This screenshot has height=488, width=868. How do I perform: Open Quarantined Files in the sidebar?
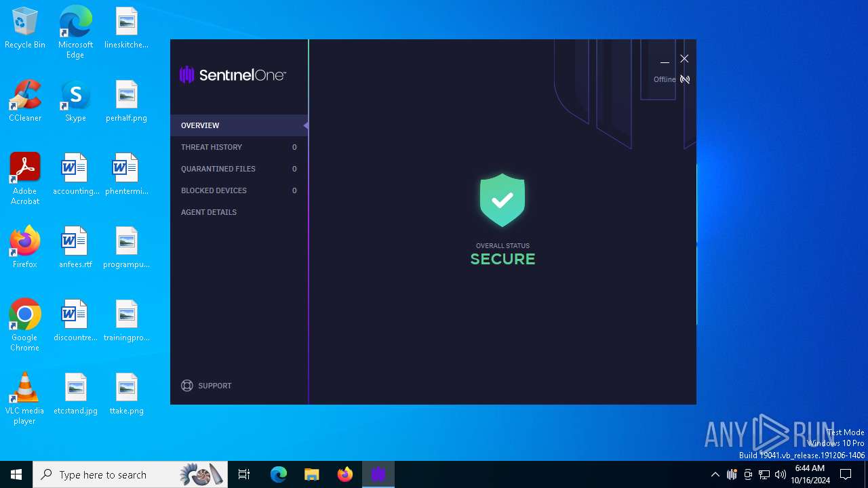(239, 169)
